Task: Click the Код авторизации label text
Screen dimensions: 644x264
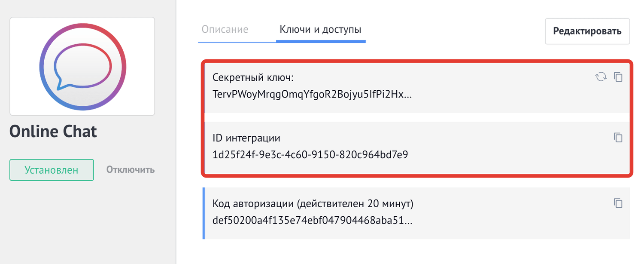Action: point(313,203)
